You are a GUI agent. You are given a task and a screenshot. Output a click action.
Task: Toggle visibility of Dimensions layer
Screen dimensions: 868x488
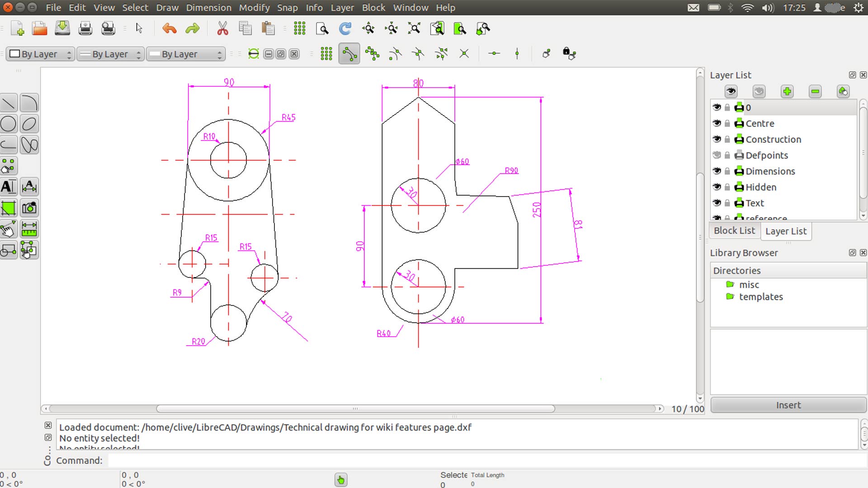717,171
